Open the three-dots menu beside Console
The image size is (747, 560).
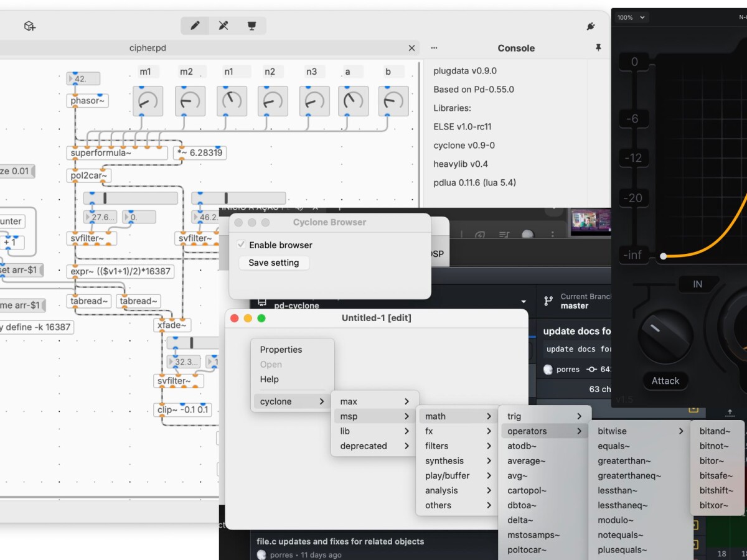434,48
